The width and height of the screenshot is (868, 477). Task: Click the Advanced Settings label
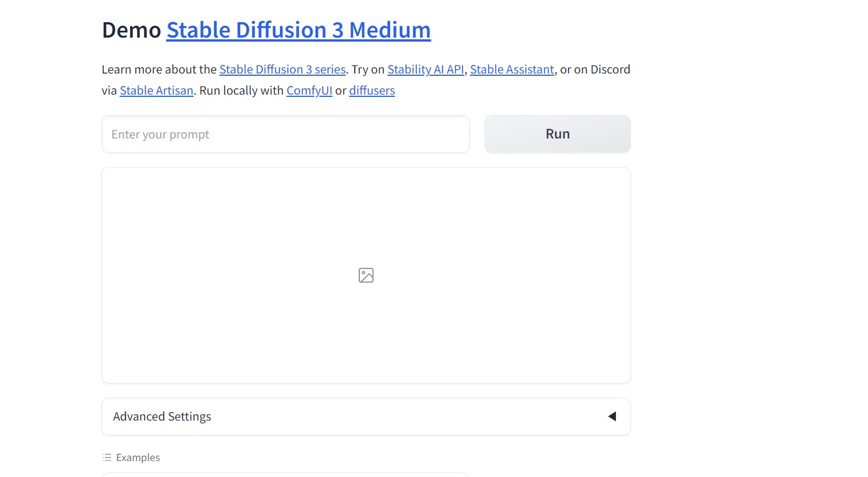(162, 417)
